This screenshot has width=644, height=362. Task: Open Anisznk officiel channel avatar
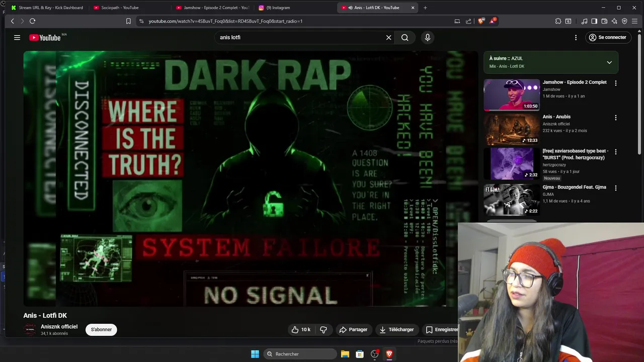tap(30, 330)
